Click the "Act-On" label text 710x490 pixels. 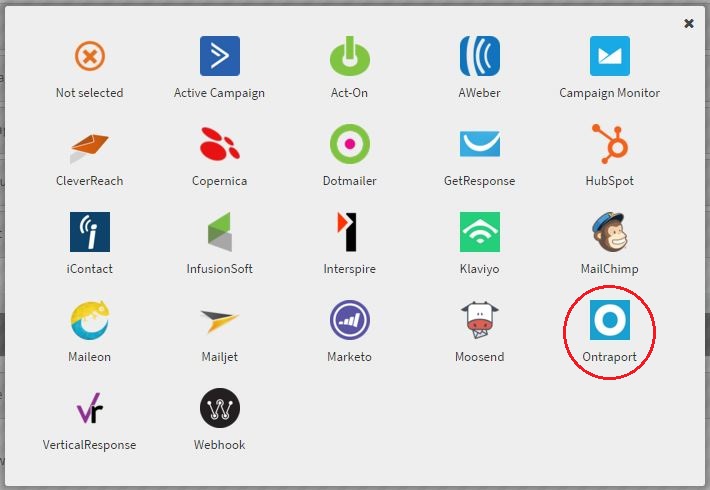350,93
